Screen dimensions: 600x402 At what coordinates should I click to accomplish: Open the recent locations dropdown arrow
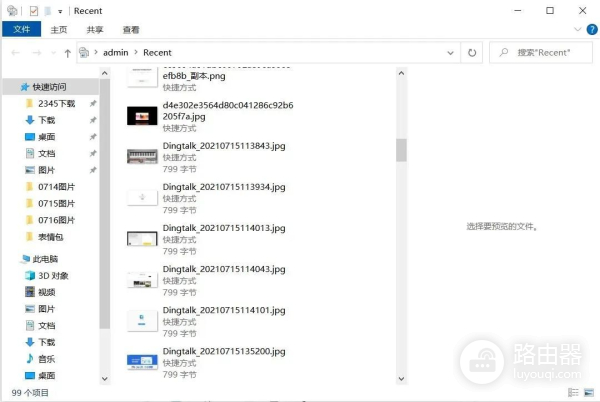(54, 53)
